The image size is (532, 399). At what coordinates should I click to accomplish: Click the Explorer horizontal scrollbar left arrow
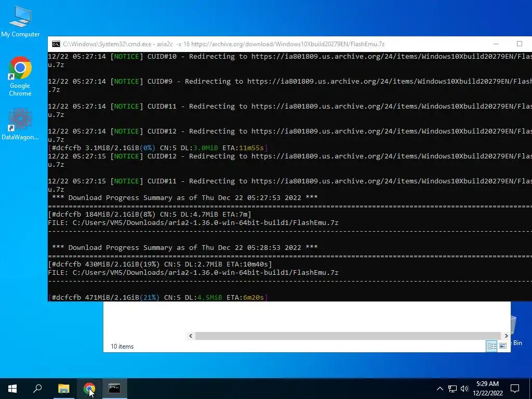(x=191, y=336)
